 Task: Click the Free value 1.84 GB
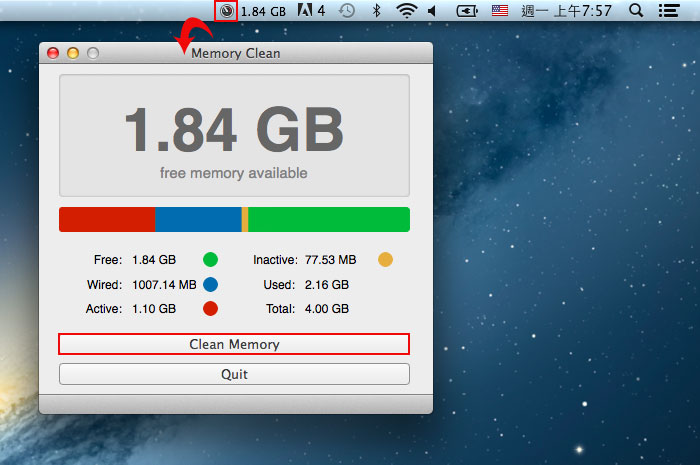(154, 260)
